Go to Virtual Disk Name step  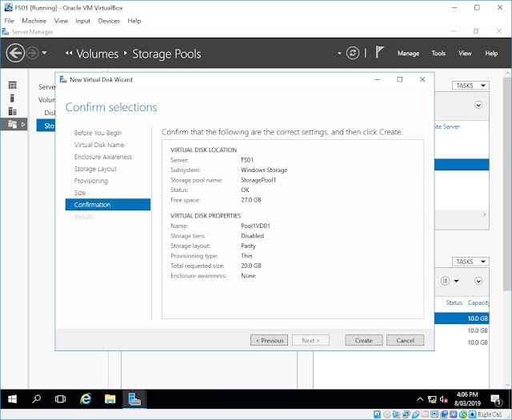click(x=99, y=145)
